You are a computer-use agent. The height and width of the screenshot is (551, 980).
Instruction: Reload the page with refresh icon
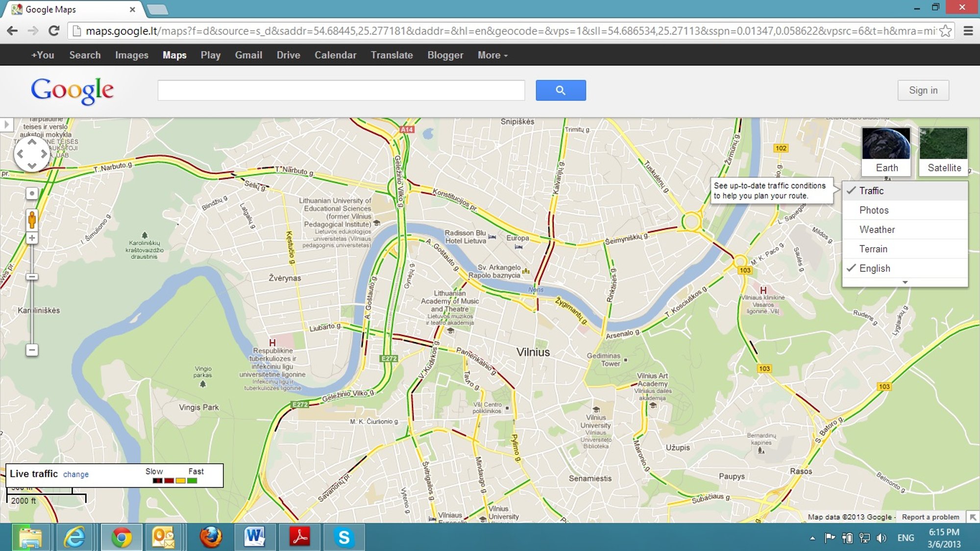pyautogui.click(x=54, y=31)
